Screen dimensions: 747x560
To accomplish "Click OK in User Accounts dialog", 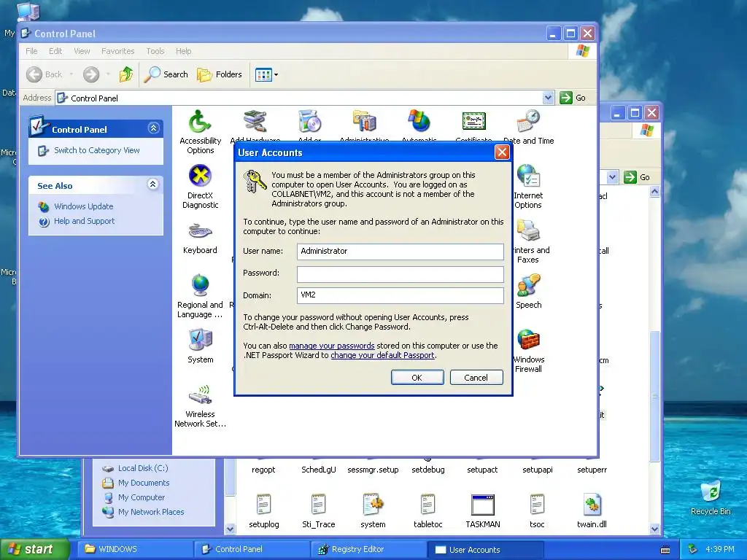I will coord(417,378).
